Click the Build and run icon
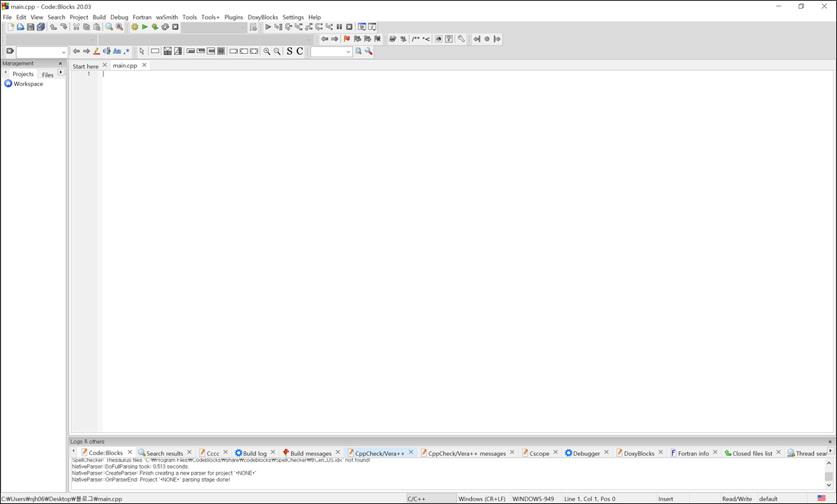Viewport: 837px width, 504px height. coord(155,27)
